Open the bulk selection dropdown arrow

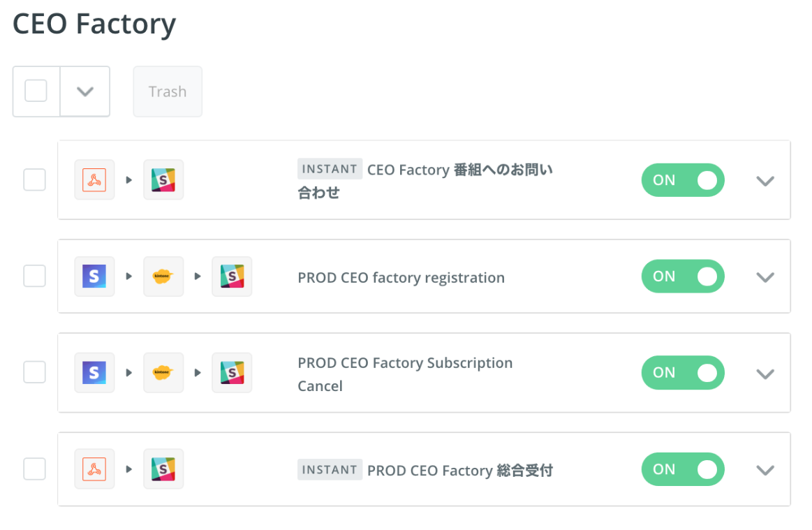pos(85,91)
